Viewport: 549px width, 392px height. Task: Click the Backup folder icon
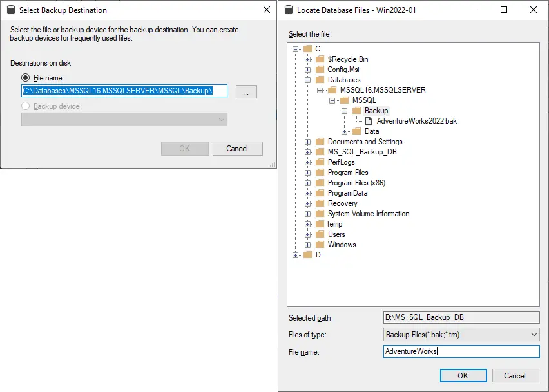357,111
